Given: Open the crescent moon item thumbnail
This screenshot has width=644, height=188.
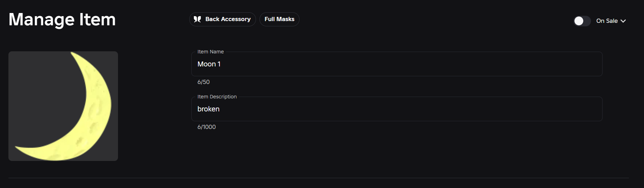Looking at the screenshot, I should point(63,106).
